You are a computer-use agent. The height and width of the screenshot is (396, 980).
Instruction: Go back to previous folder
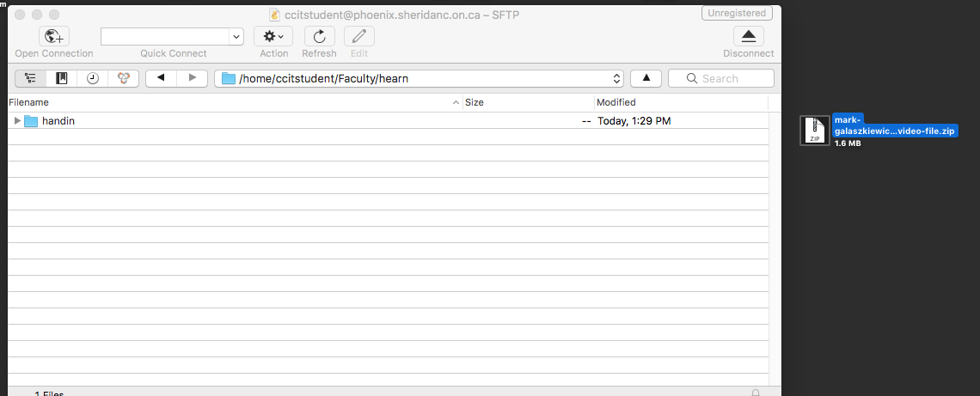click(x=162, y=78)
